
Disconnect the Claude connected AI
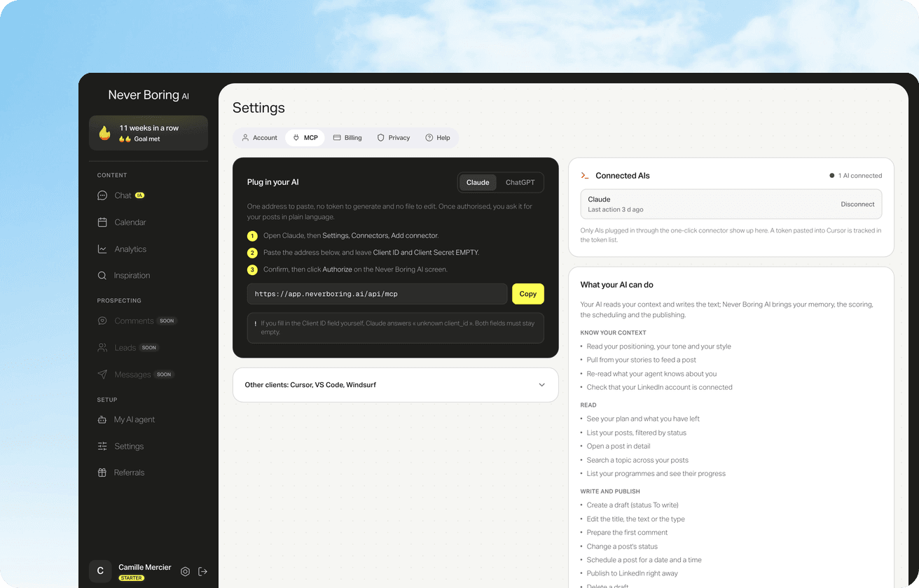coord(857,204)
